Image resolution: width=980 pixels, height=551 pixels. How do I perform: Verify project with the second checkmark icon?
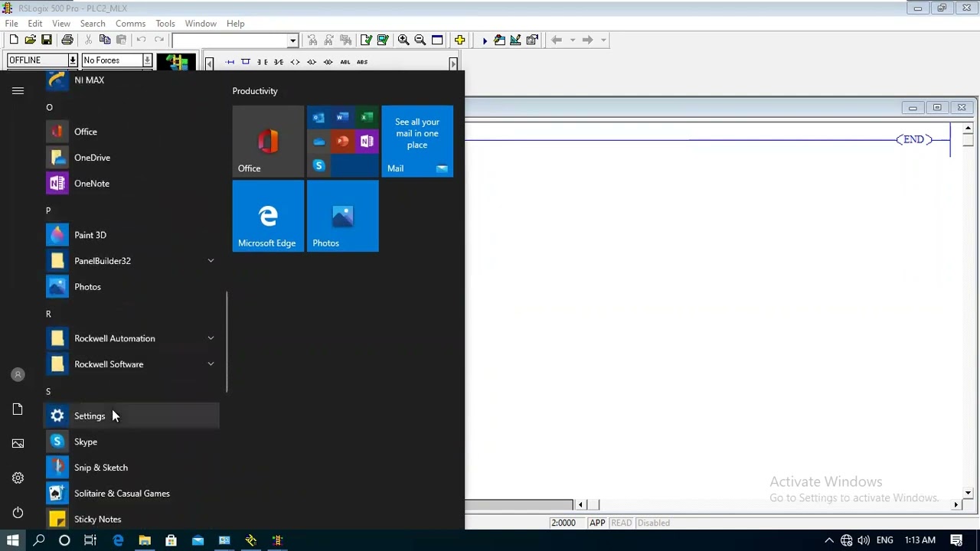(x=383, y=40)
